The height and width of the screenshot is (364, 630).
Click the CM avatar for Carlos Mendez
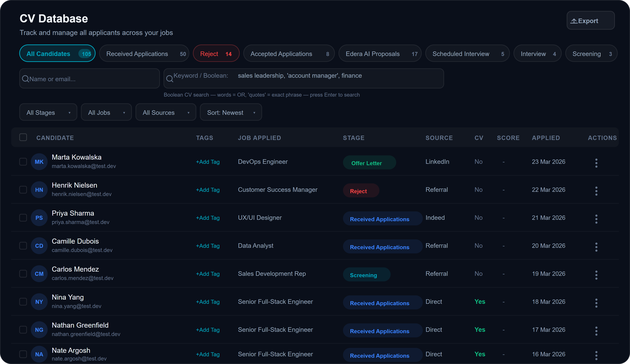pos(39,274)
